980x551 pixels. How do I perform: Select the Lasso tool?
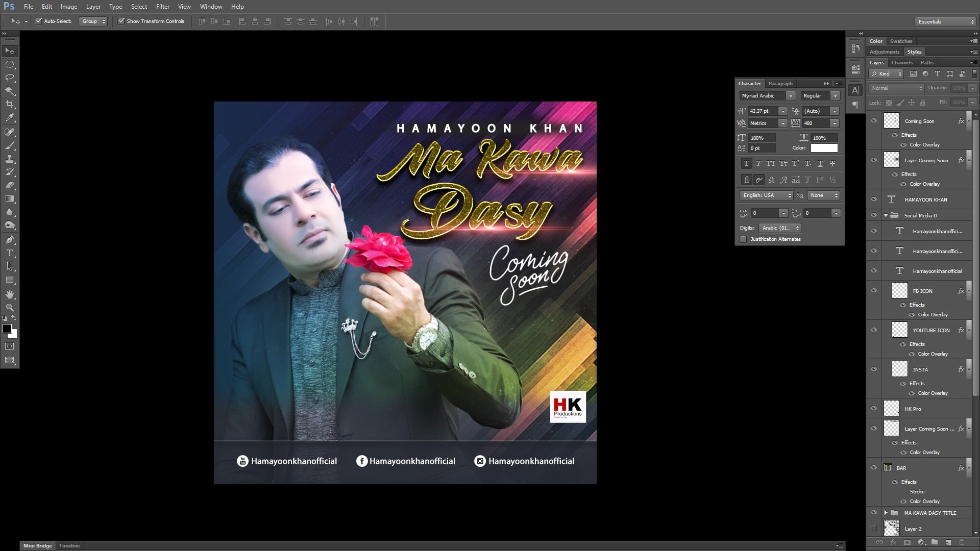coord(10,78)
